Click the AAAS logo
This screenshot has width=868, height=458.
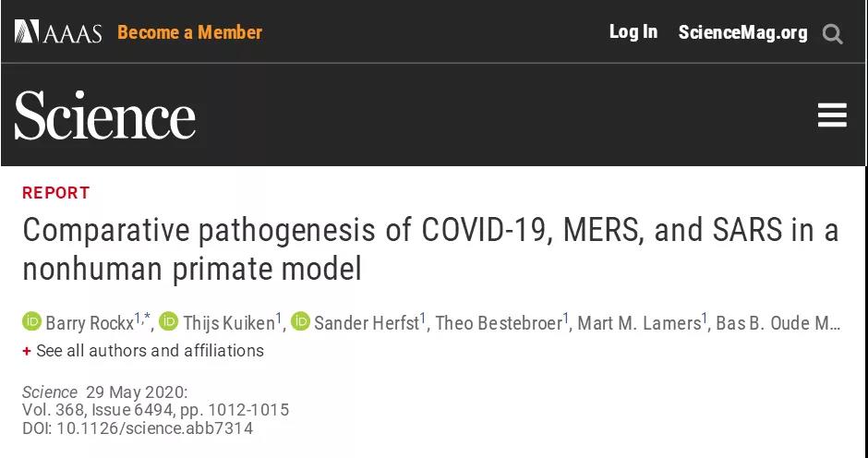57,32
